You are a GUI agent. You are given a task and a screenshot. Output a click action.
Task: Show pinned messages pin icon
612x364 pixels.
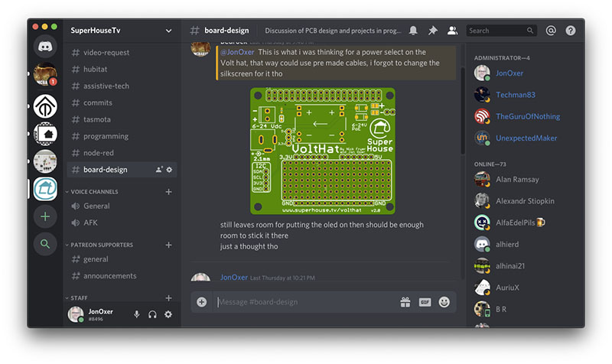tap(432, 31)
